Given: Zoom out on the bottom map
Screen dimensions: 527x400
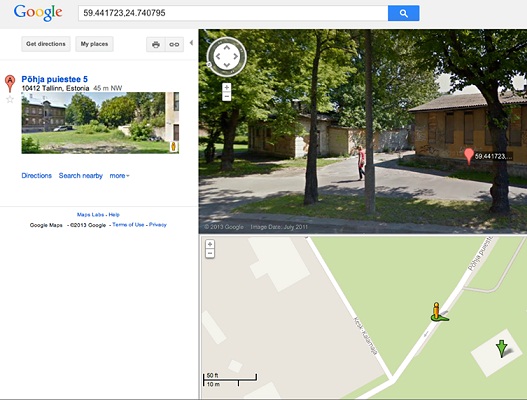Looking at the screenshot, I should click(210, 253).
